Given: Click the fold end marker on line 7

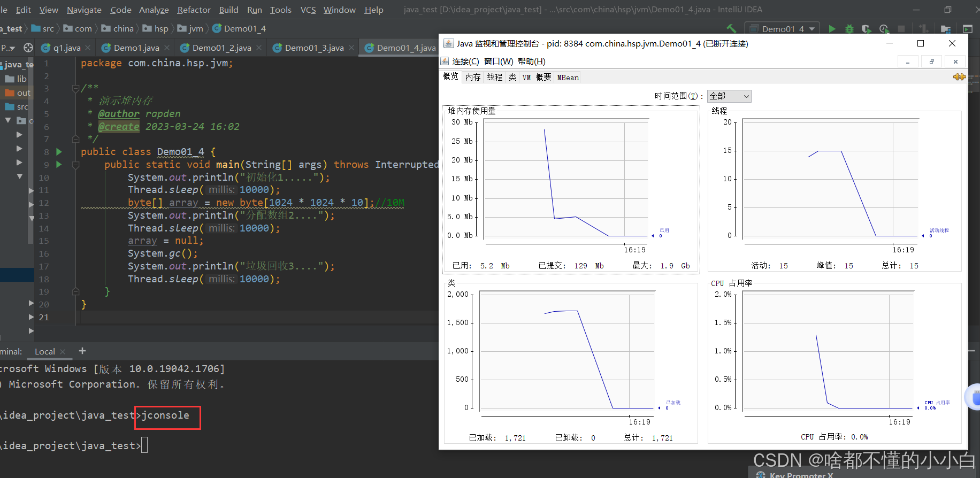Looking at the screenshot, I should [75, 139].
